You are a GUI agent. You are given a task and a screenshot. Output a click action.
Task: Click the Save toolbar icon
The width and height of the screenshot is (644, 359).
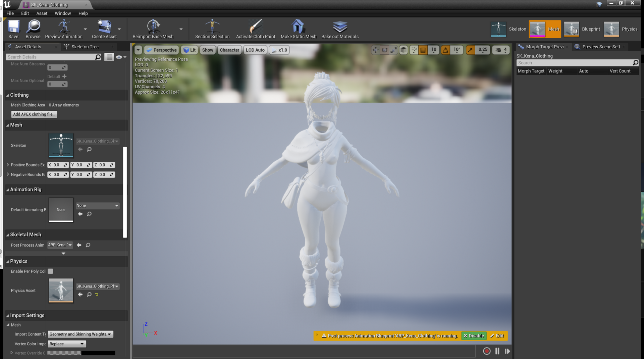click(13, 29)
